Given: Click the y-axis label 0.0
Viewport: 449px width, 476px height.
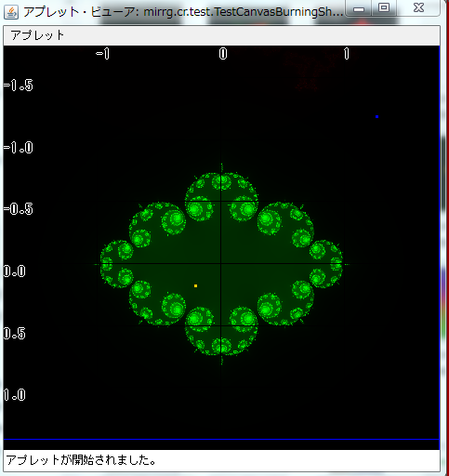Looking at the screenshot, I should pos(14,271).
